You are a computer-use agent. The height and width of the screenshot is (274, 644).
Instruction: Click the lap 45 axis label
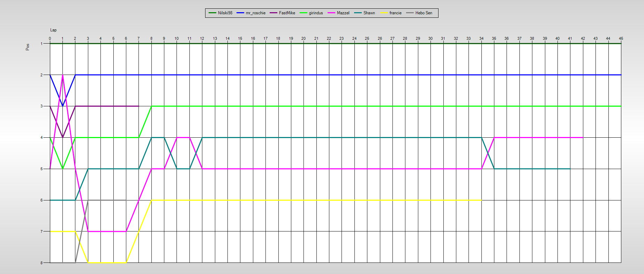click(621, 38)
